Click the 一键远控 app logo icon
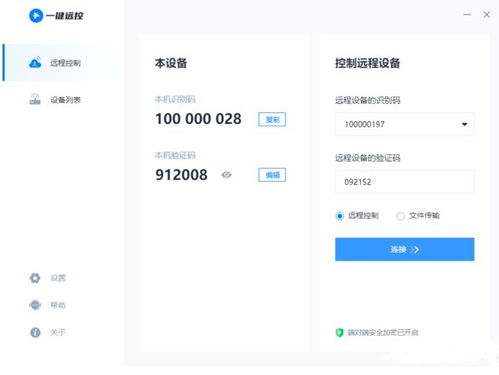Screen dimensions: 499x375 tap(36, 16)
